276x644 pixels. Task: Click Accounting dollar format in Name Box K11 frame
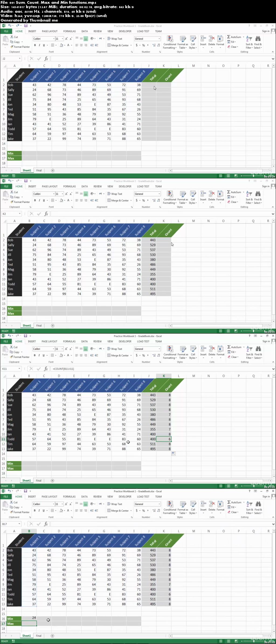coord(137,355)
